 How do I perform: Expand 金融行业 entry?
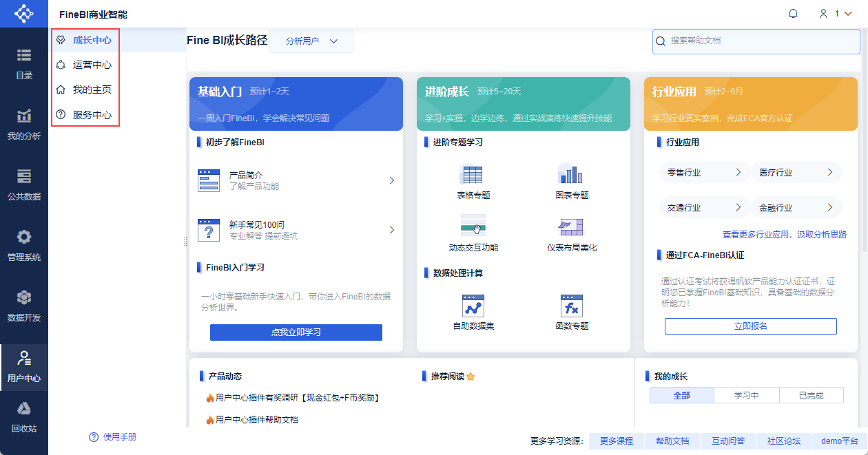tap(796, 207)
